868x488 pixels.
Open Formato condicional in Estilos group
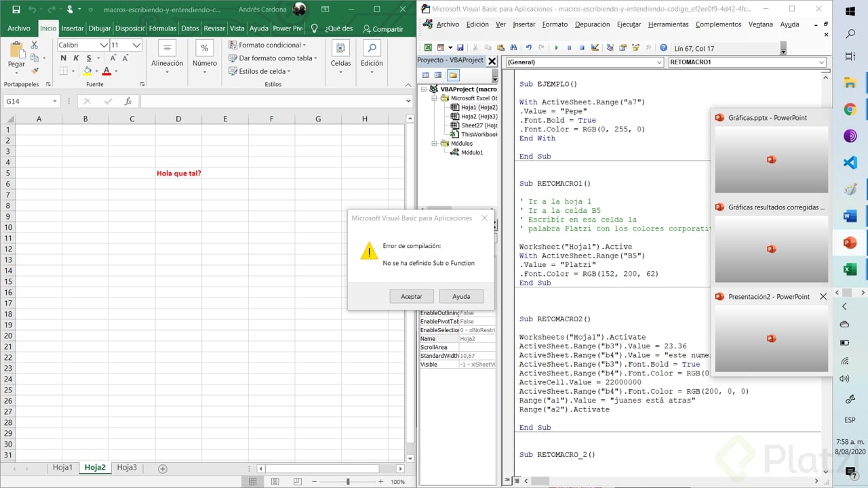pos(267,45)
